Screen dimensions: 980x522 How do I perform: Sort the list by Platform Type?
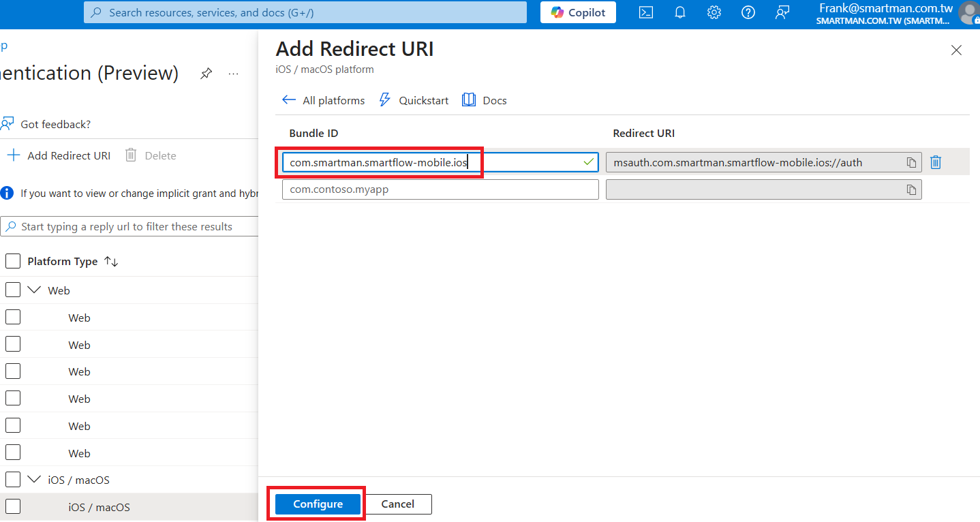(x=111, y=262)
